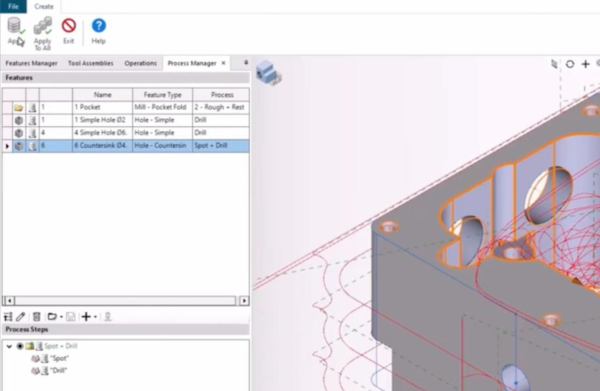Click the red Exit icon
Viewport: 600px width, 391px height.
click(69, 26)
